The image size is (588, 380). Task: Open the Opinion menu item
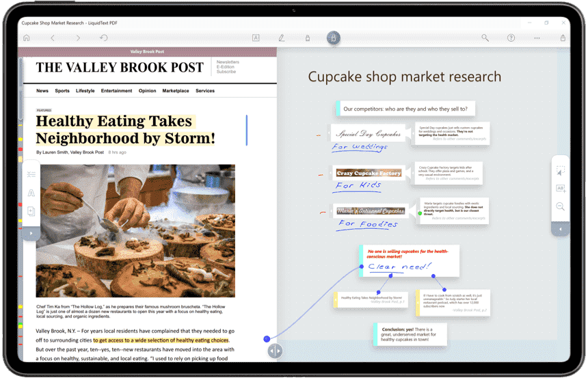148,91
